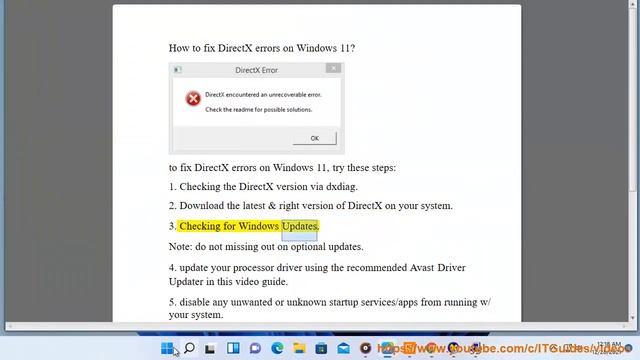Open the Mail app icon

pyautogui.click(x=343, y=348)
